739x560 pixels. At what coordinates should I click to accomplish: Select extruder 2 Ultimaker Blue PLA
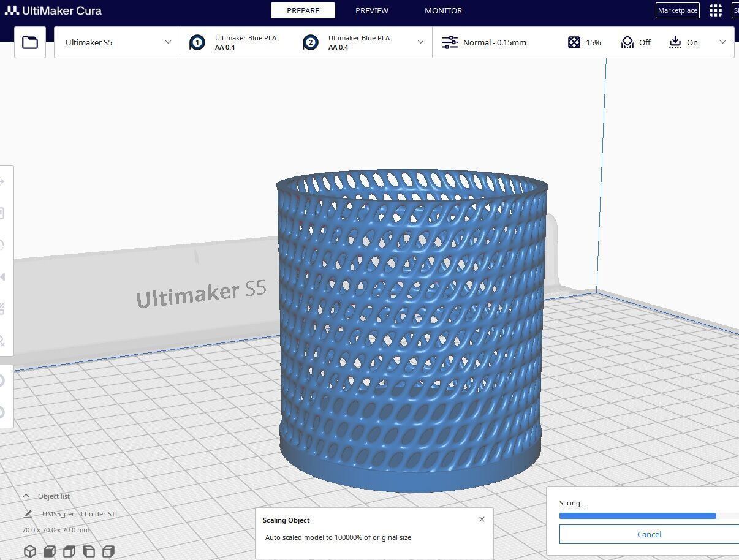347,42
